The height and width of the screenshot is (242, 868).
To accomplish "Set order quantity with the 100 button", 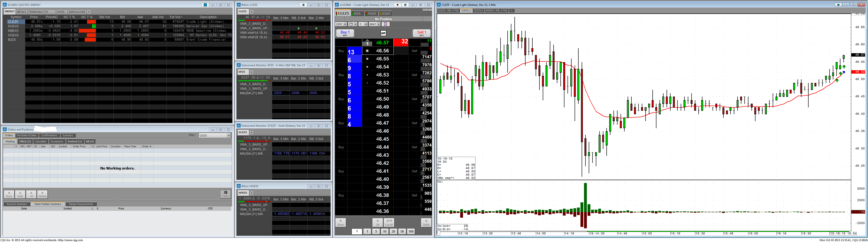I will coord(411,232).
